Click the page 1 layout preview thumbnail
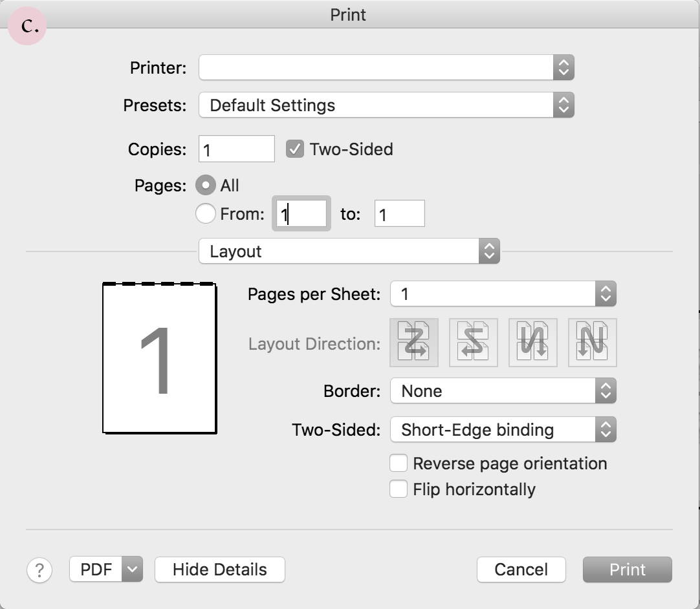700x609 pixels. pyautogui.click(x=159, y=358)
